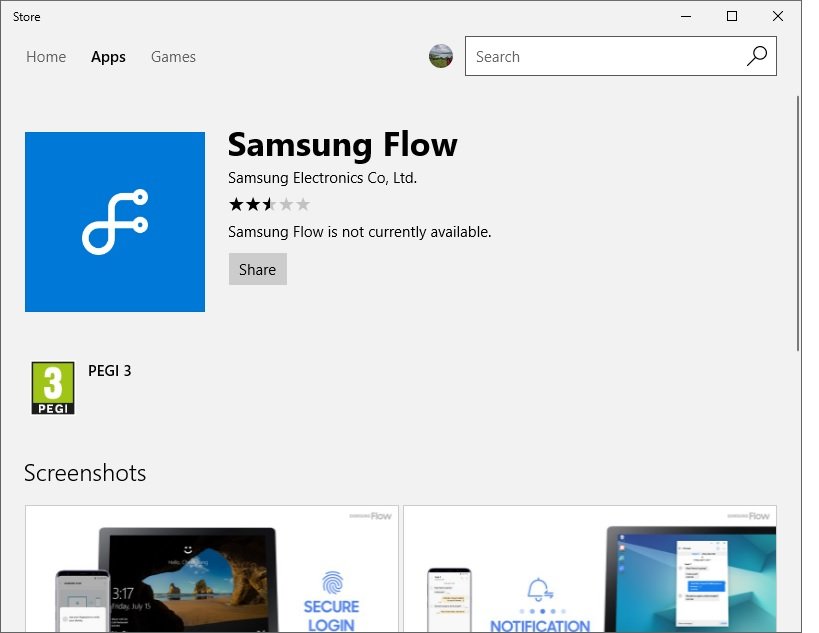The width and height of the screenshot is (819, 633).
Task: Open the user profile avatar
Action: 441,56
